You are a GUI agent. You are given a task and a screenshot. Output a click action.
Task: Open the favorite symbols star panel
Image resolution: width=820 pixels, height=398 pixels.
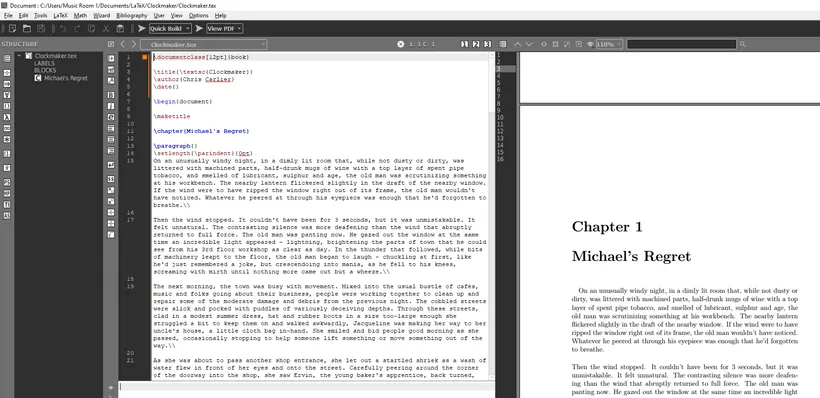tap(7, 140)
